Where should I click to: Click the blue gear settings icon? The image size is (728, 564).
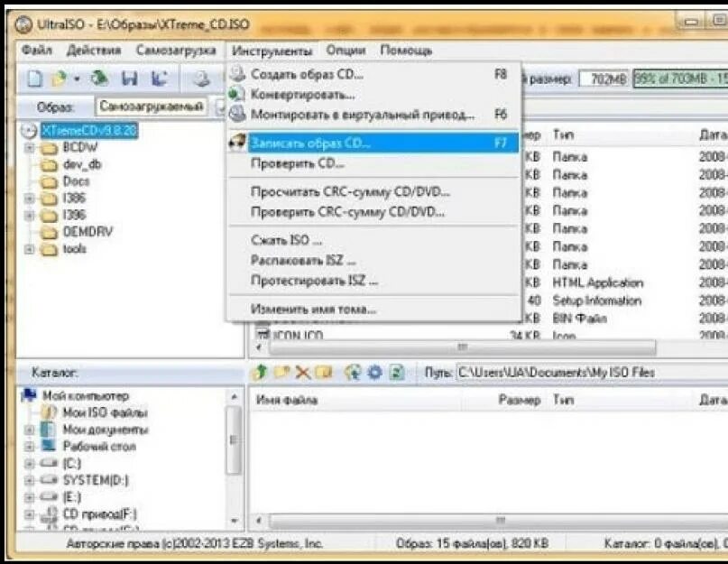point(374,372)
